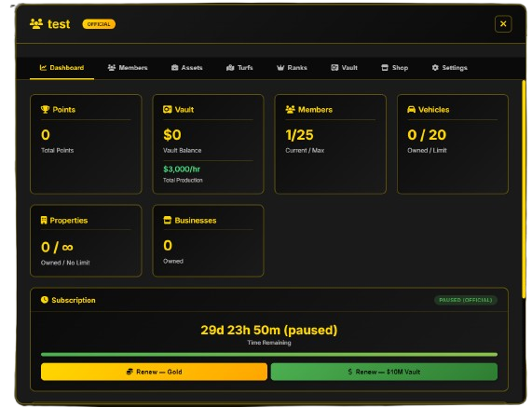Click the subscription time remaining progress bar

(x=269, y=355)
